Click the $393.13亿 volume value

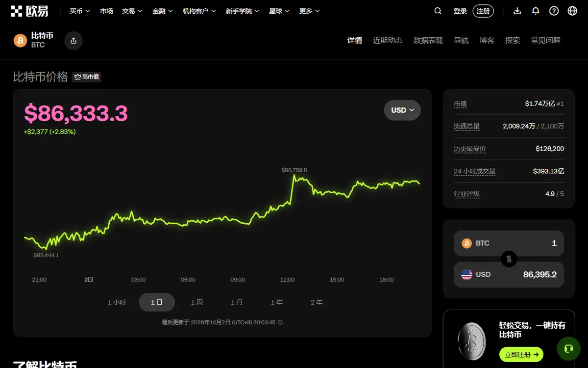549,171
